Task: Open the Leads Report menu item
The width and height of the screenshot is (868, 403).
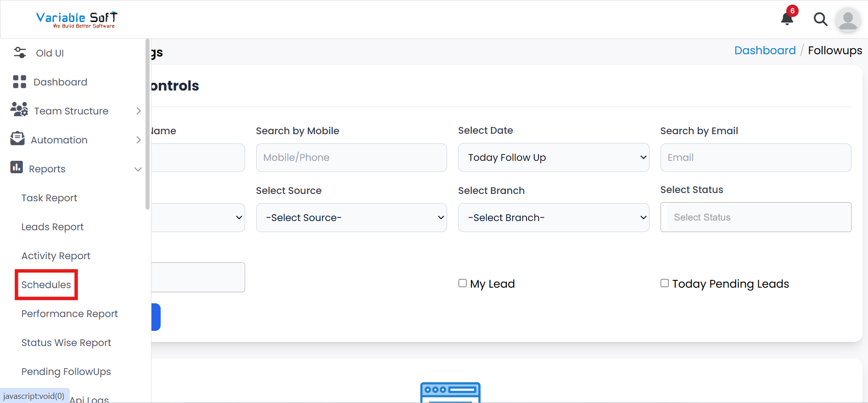Action: [x=52, y=227]
